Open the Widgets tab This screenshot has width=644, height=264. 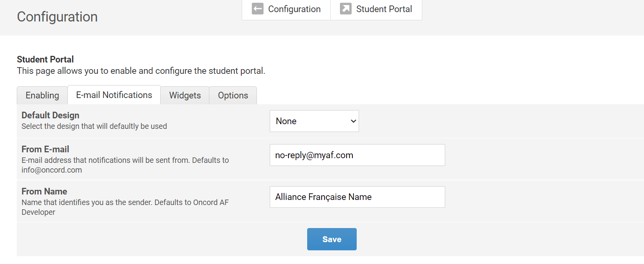coord(185,95)
